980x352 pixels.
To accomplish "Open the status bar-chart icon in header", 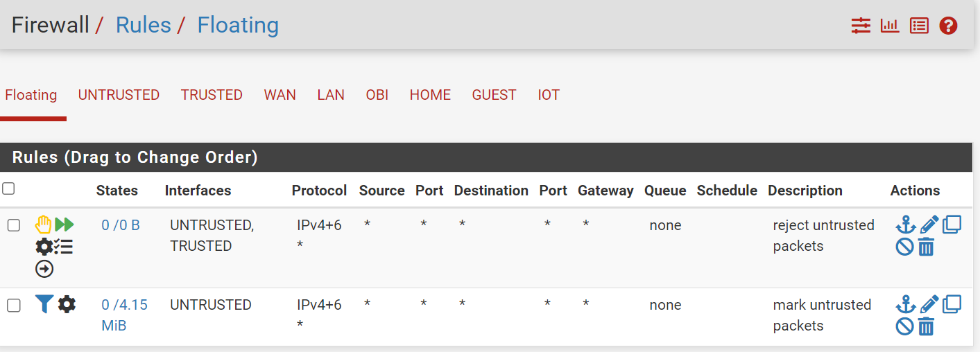I will point(890,26).
